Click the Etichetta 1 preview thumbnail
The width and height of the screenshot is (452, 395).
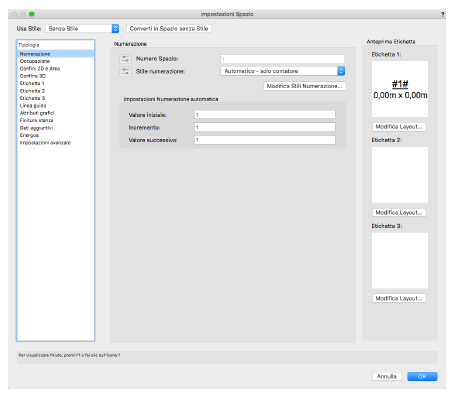pyautogui.click(x=400, y=89)
